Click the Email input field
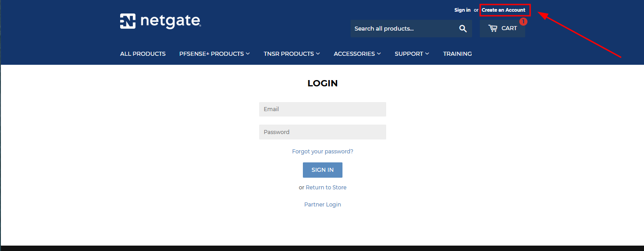 323,109
